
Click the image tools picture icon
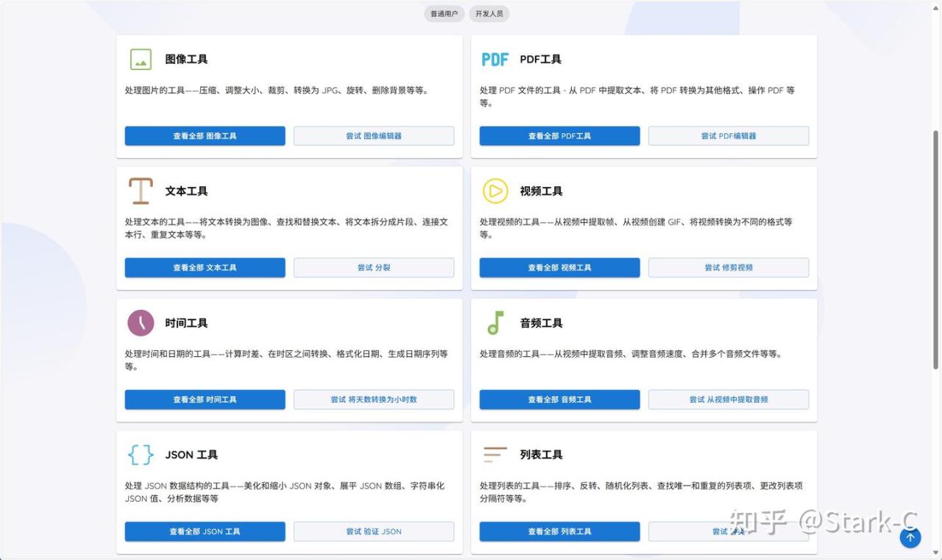(x=141, y=60)
